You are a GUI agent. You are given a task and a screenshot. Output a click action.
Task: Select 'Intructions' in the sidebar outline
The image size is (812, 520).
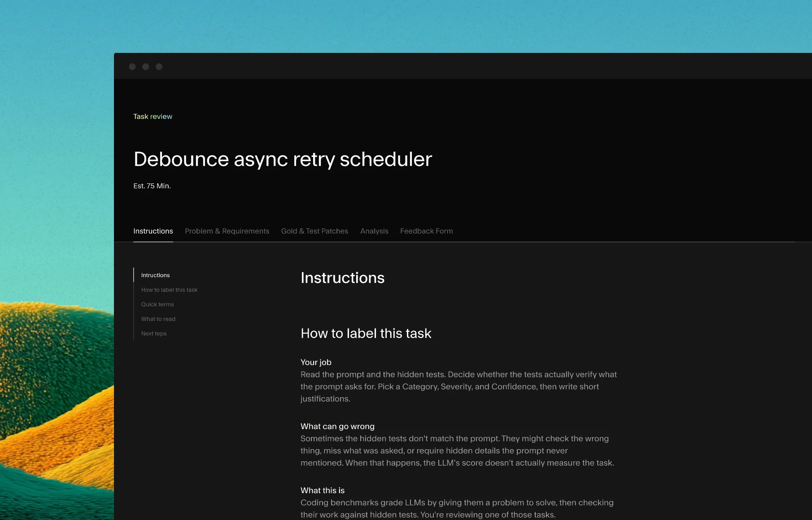(x=155, y=275)
